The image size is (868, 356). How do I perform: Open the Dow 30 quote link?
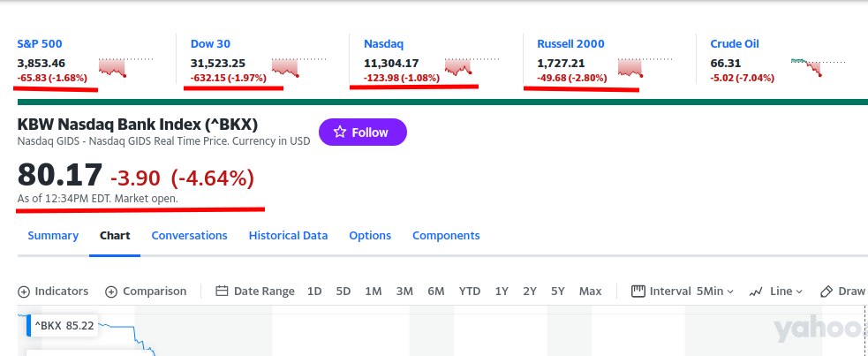coord(210,44)
